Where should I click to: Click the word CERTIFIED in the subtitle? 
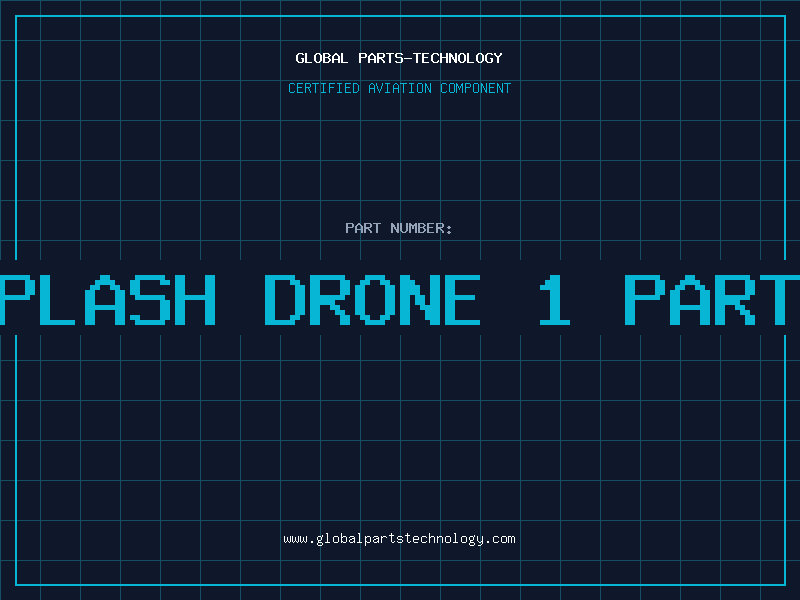click(x=323, y=88)
